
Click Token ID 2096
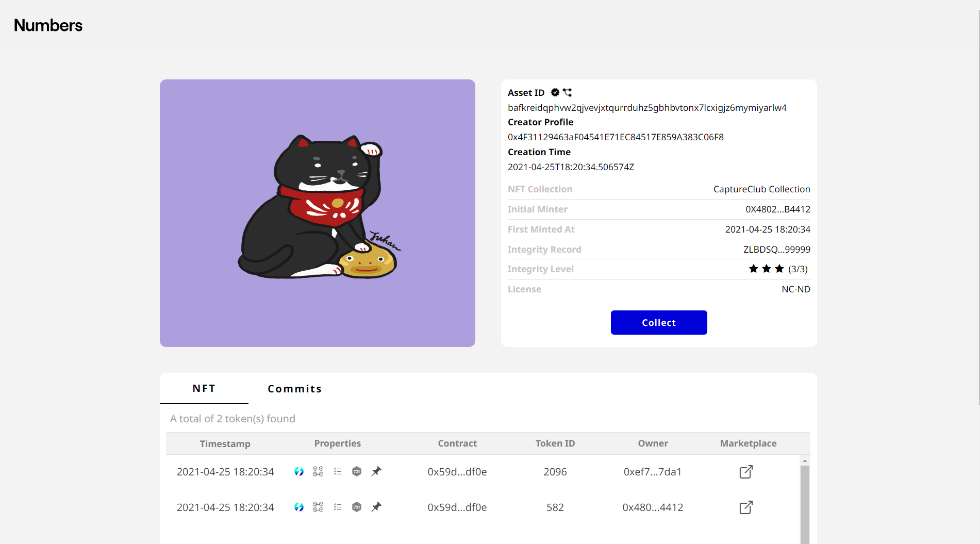coord(555,472)
